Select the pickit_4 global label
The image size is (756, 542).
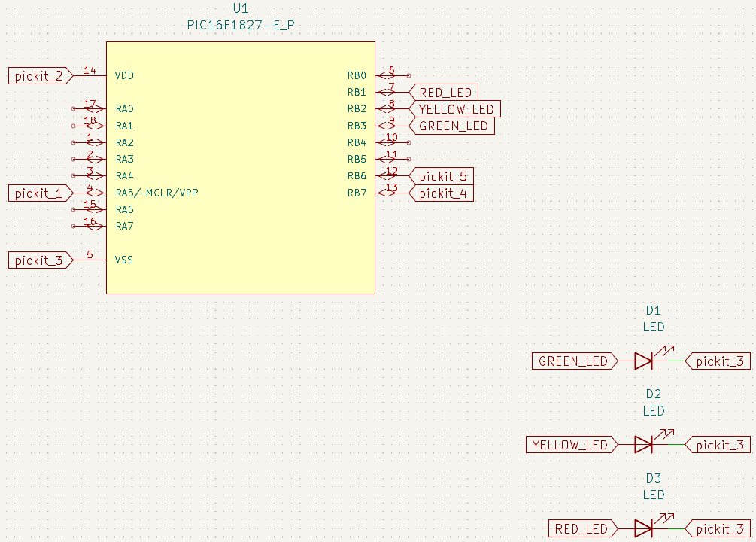coord(441,193)
